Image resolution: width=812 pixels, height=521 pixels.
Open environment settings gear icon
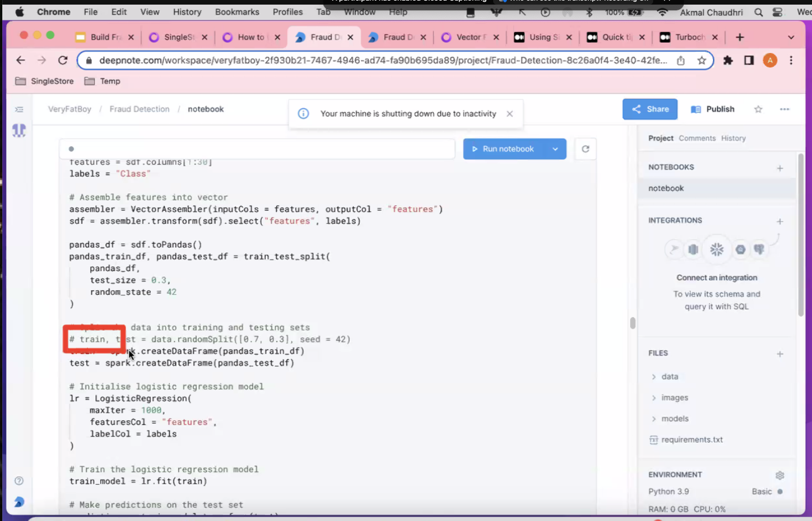point(780,476)
